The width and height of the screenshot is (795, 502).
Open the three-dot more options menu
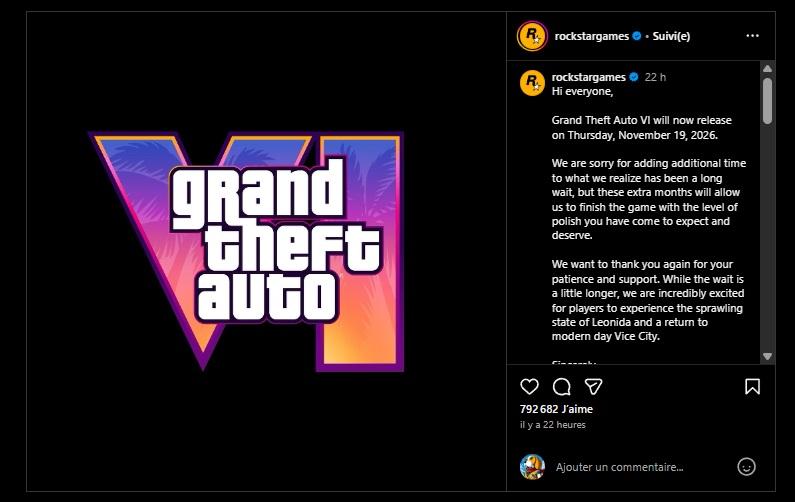(x=752, y=36)
